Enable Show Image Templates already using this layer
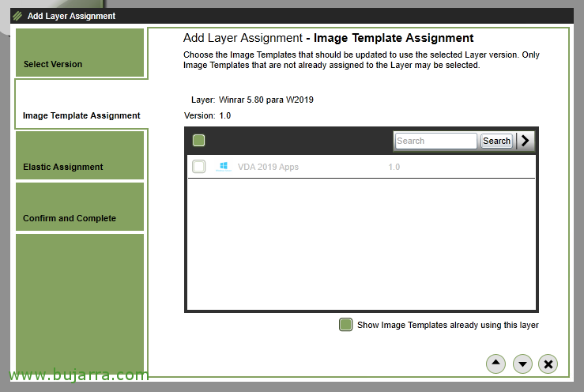 point(345,325)
